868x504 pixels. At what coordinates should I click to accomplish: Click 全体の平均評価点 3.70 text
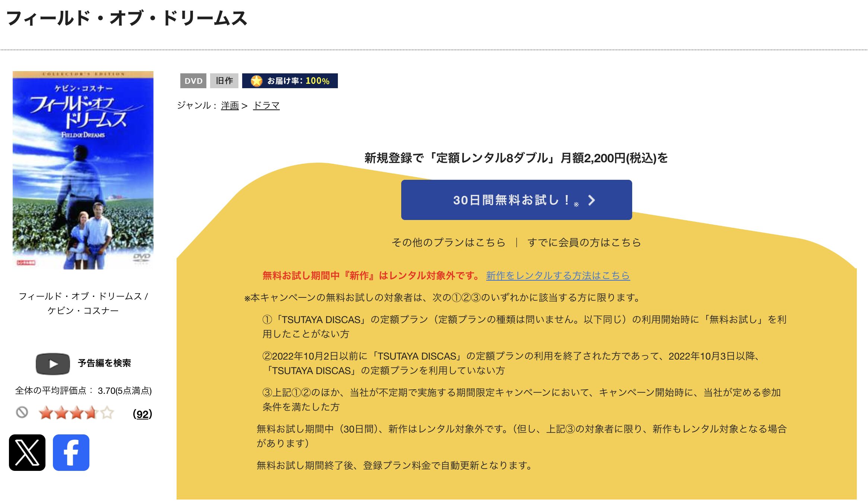coord(83,390)
